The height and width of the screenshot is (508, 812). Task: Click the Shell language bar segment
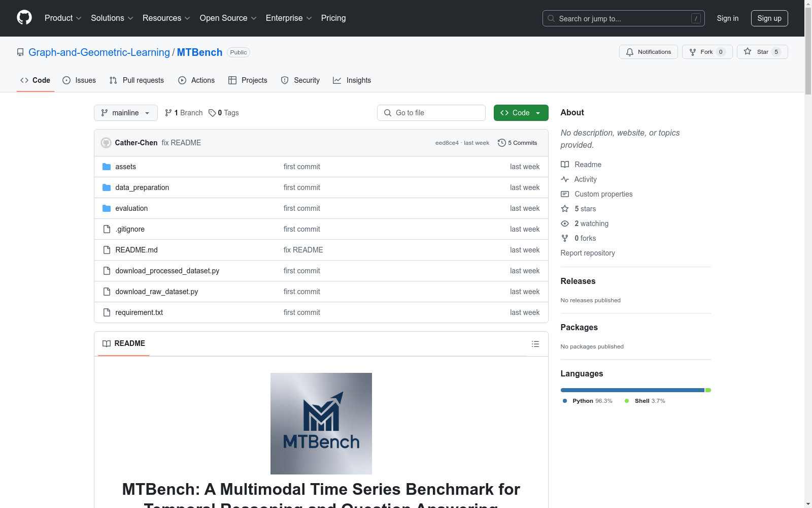click(708, 390)
